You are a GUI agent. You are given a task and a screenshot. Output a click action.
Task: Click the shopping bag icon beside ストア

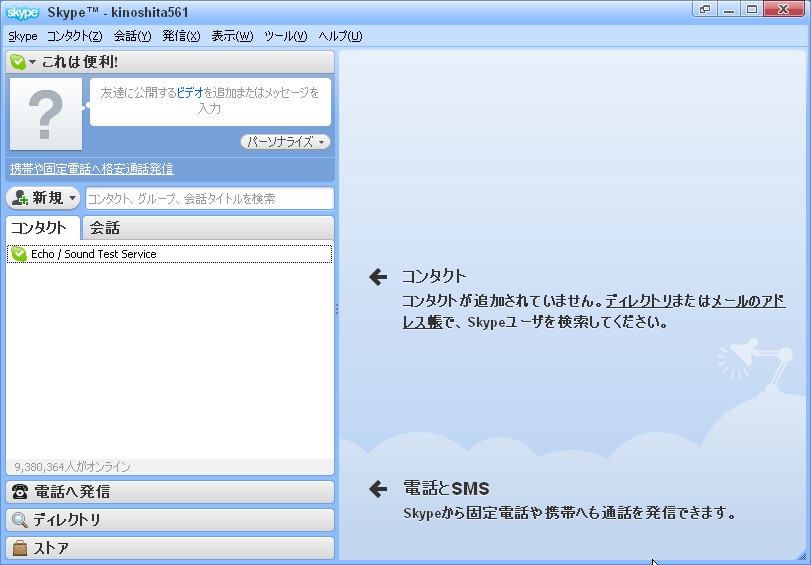click(x=20, y=548)
